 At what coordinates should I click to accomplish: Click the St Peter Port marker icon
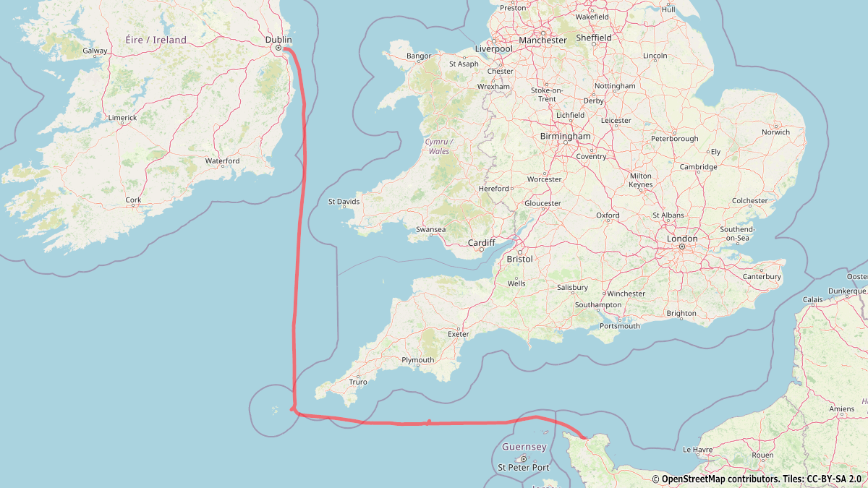click(524, 458)
